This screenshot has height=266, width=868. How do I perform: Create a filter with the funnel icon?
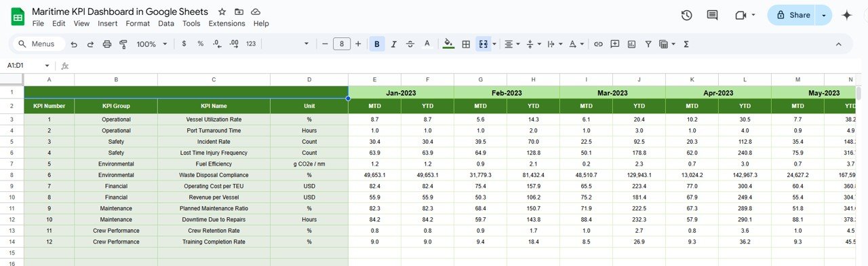click(648, 44)
